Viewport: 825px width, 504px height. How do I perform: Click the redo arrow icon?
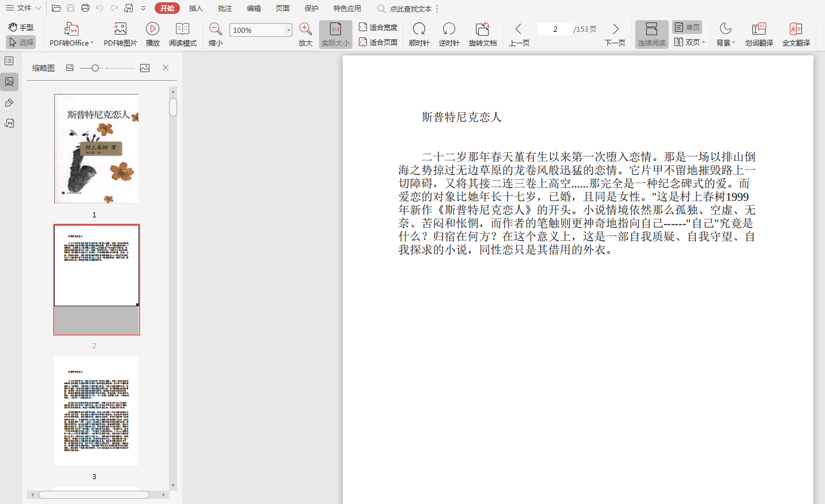click(x=114, y=8)
